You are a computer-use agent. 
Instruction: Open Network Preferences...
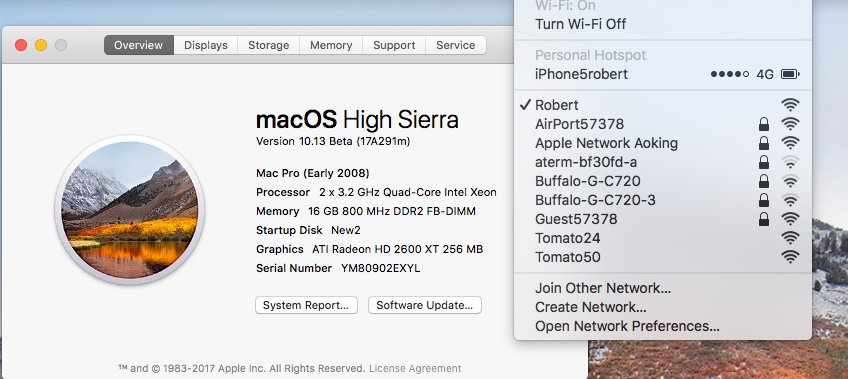[x=662, y=326]
